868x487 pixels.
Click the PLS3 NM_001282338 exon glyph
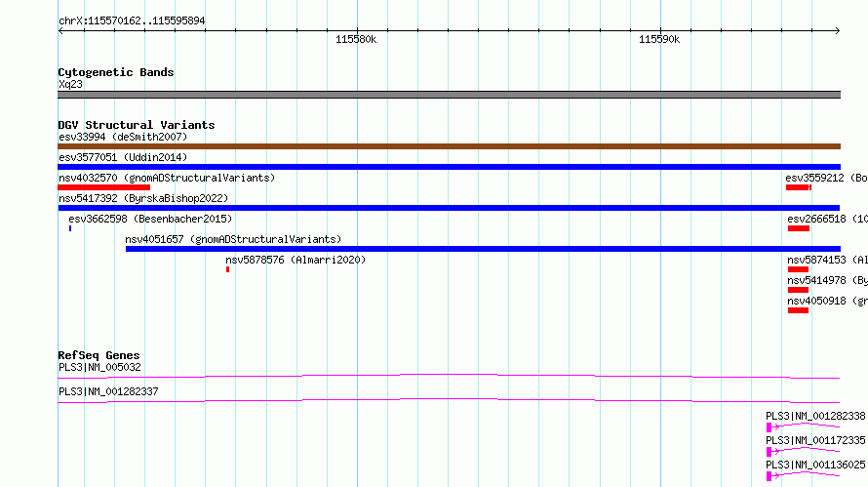pos(769,427)
